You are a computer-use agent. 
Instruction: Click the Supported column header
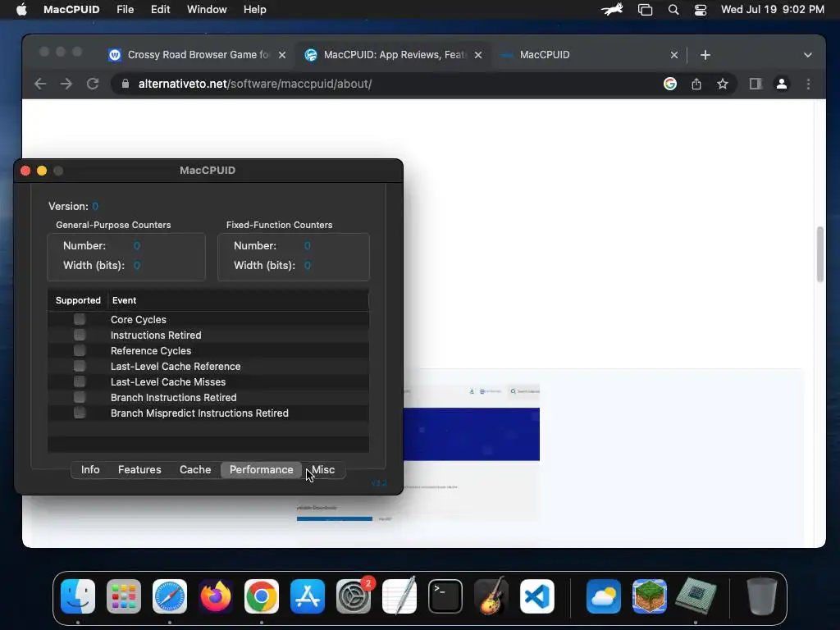point(78,300)
